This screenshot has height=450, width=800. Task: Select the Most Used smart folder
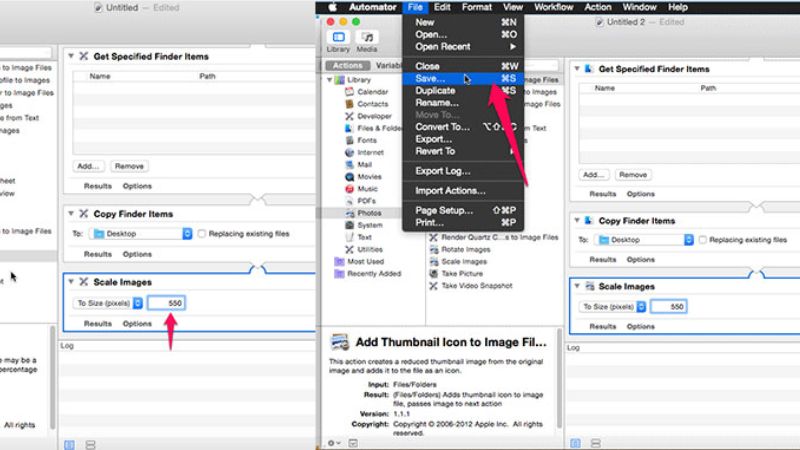point(364,261)
